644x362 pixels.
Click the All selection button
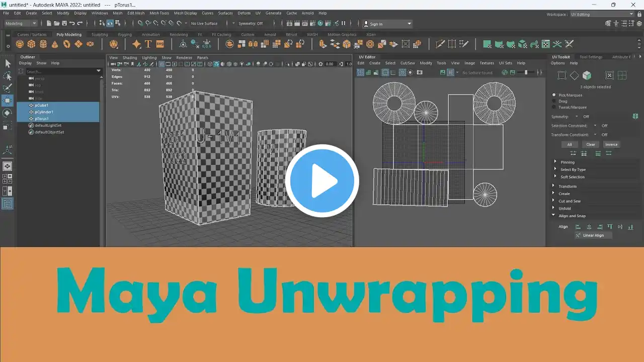(570, 144)
